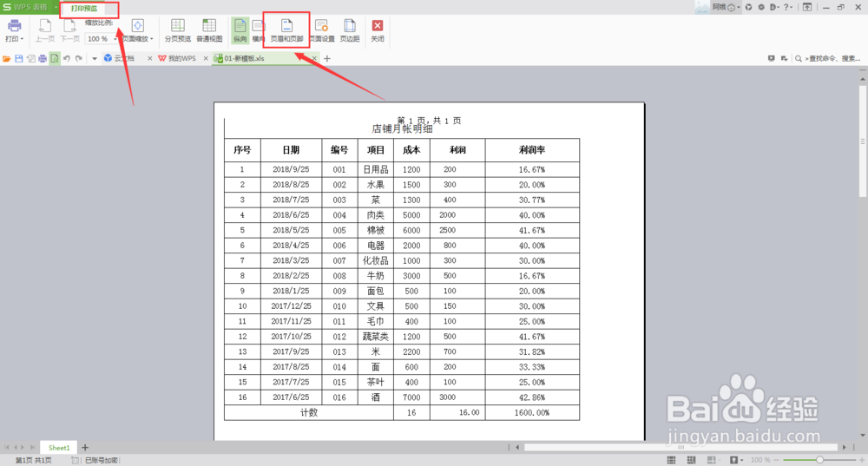Image resolution: width=868 pixels, height=466 pixels.
Task: Click the open folder quick-access icon
Action: (x=7, y=58)
